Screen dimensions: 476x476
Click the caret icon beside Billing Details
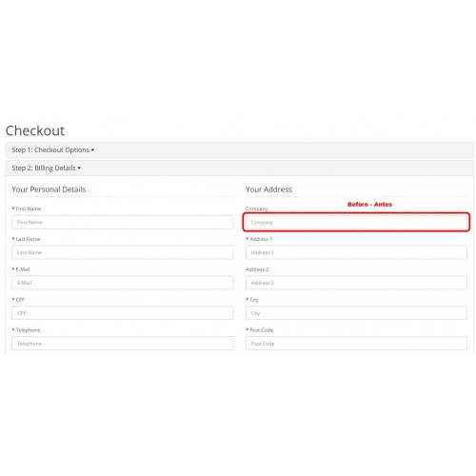pos(79,169)
